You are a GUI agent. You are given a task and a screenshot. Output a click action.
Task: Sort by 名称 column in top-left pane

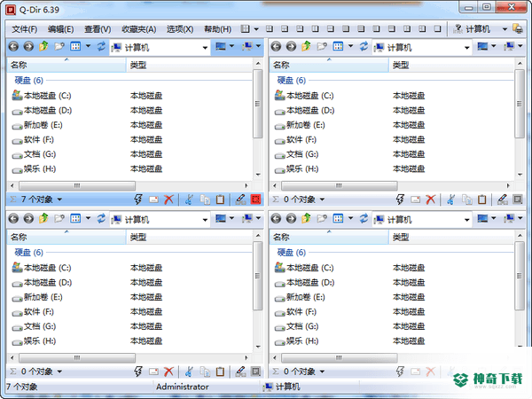(x=66, y=65)
